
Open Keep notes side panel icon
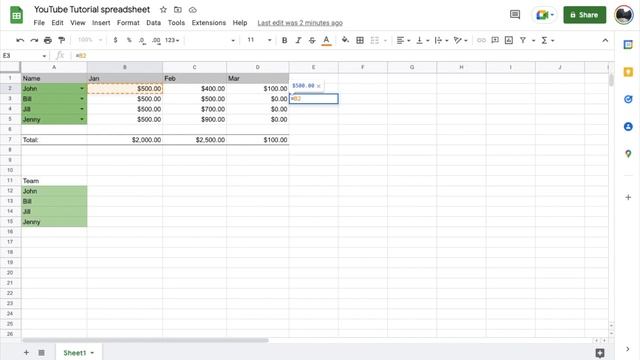point(628,72)
